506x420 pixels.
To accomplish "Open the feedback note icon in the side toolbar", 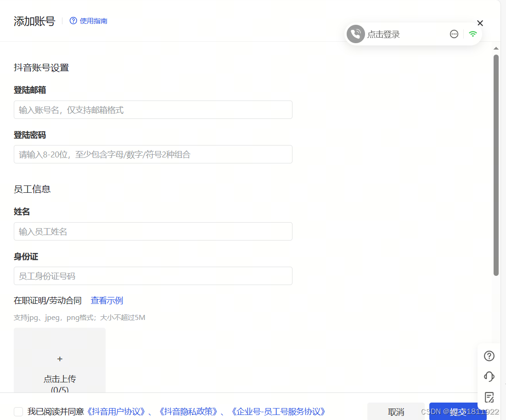I will 489,397.
